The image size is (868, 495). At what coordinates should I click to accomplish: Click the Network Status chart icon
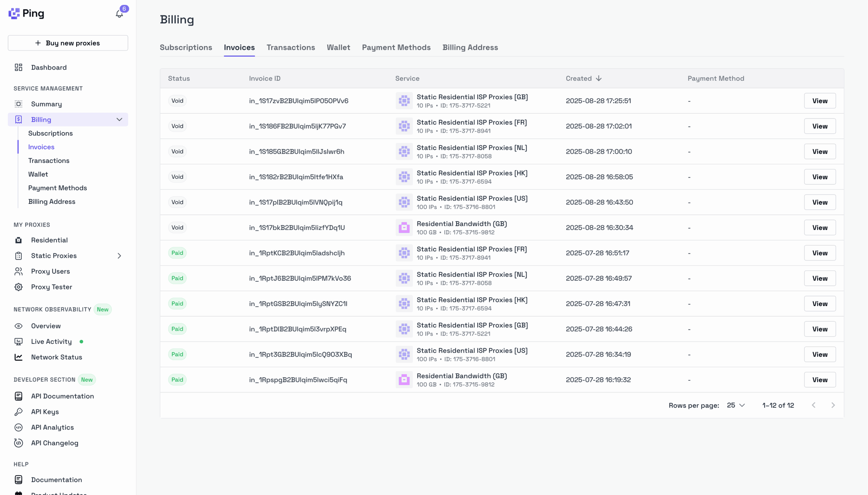[18, 357]
